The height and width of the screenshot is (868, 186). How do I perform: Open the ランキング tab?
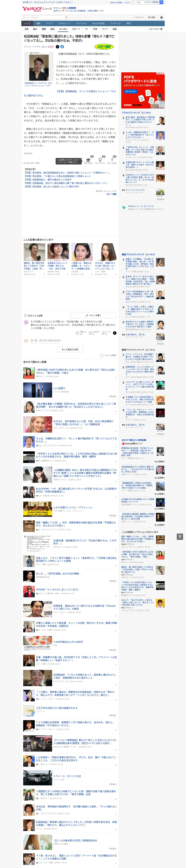click(x=115, y=24)
